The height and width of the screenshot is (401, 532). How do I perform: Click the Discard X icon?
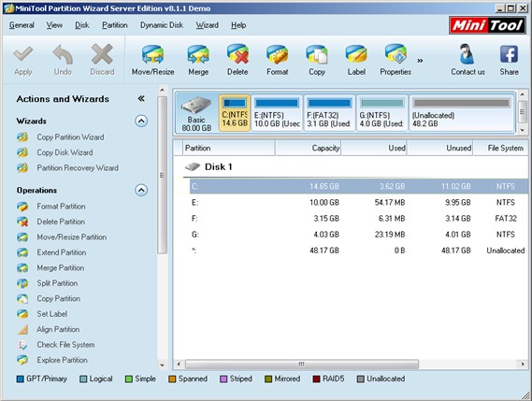pyautogui.click(x=102, y=54)
